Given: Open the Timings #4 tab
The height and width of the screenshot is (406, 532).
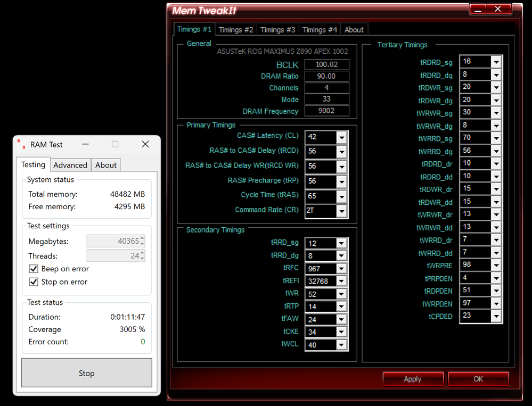Looking at the screenshot, I should pos(320,30).
